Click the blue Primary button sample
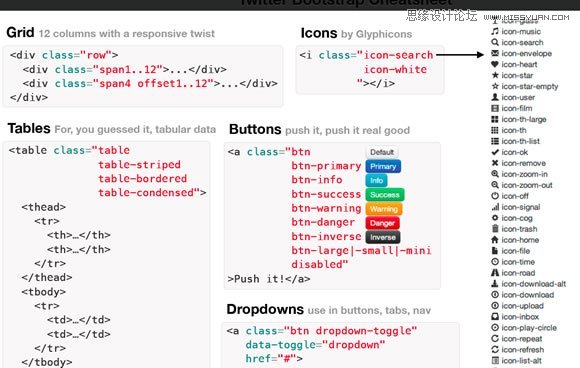 point(383,166)
